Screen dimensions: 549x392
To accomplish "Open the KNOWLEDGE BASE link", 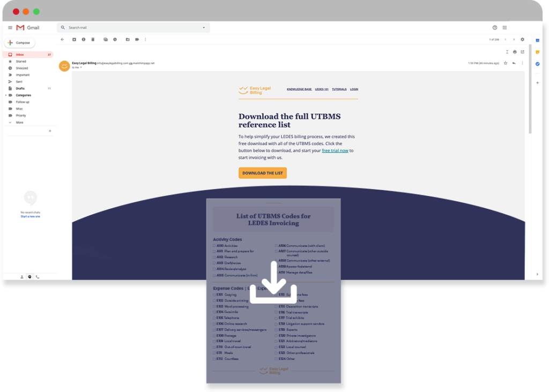I will 299,89.
